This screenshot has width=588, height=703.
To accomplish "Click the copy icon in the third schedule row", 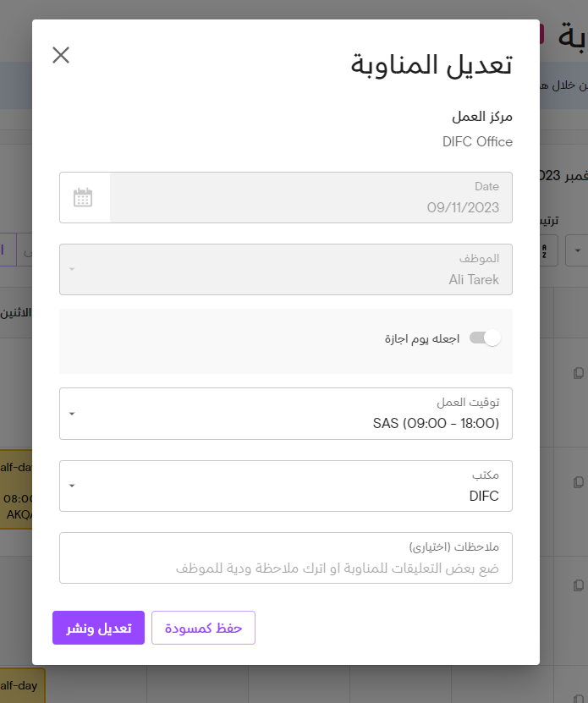I will tap(579, 585).
